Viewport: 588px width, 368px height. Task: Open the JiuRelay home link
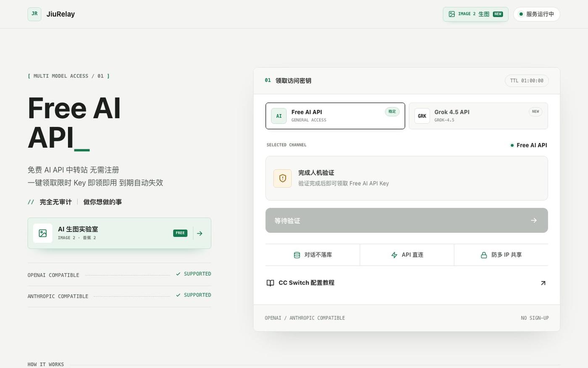tap(51, 14)
